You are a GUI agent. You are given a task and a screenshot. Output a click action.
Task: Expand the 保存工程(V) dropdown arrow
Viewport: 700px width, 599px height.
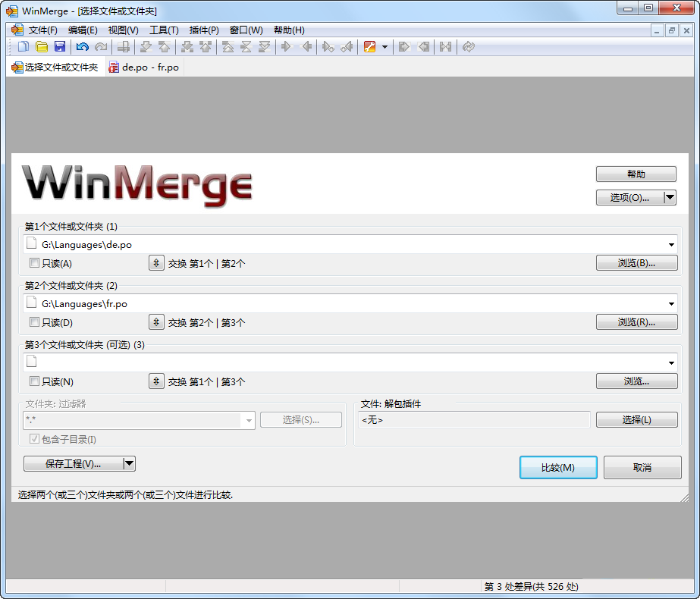tap(129, 463)
